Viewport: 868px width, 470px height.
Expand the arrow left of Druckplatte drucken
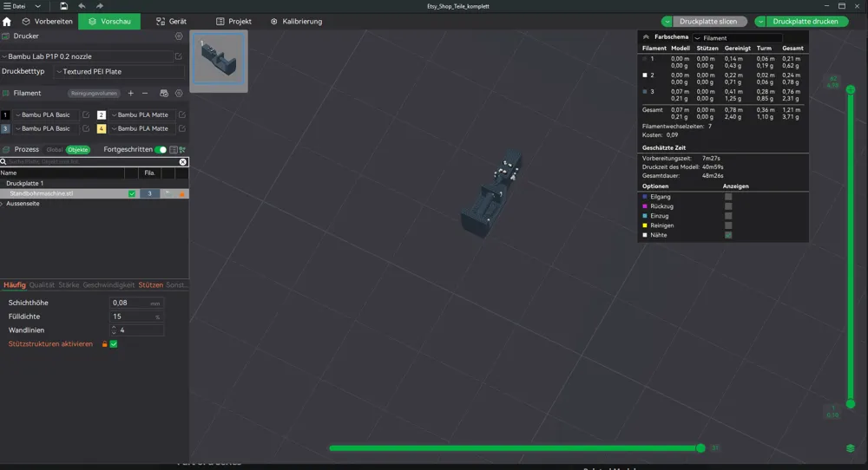point(760,22)
